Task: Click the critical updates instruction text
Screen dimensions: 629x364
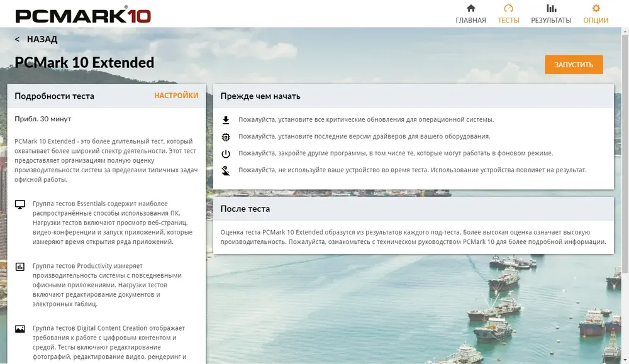Action: pos(366,119)
